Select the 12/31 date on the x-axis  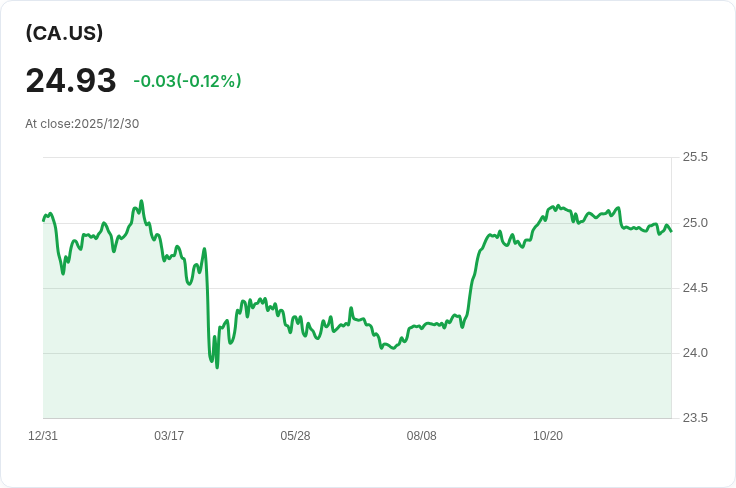coord(43,436)
